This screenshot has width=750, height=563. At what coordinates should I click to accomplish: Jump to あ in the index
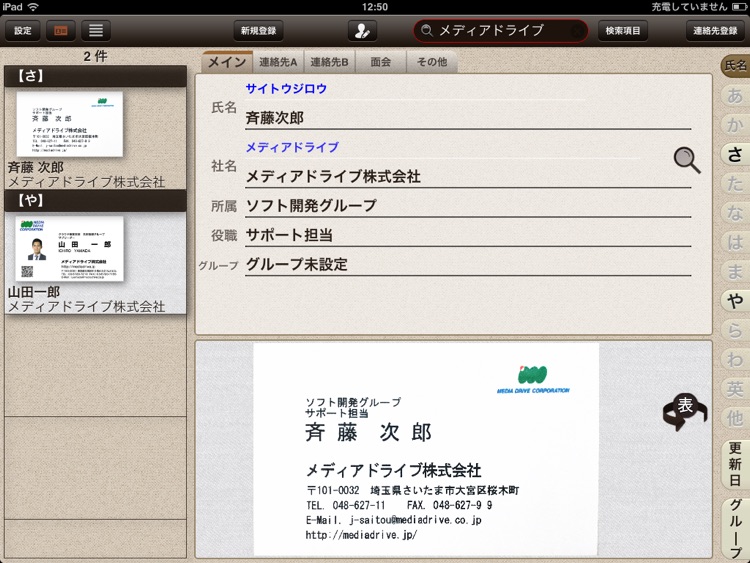[x=735, y=96]
